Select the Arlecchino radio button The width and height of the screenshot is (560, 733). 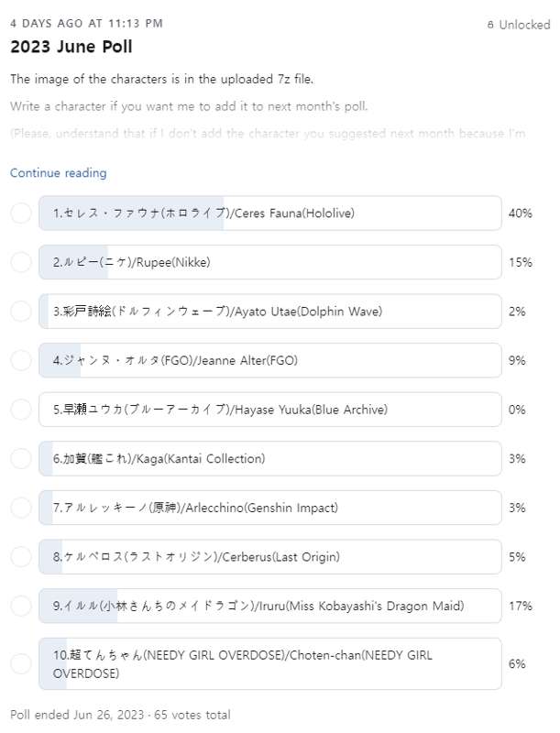21,508
